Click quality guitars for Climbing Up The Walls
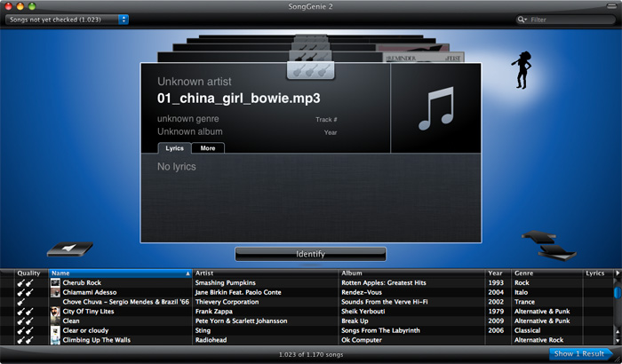This screenshot has height=364, width=622. (25, 340)
